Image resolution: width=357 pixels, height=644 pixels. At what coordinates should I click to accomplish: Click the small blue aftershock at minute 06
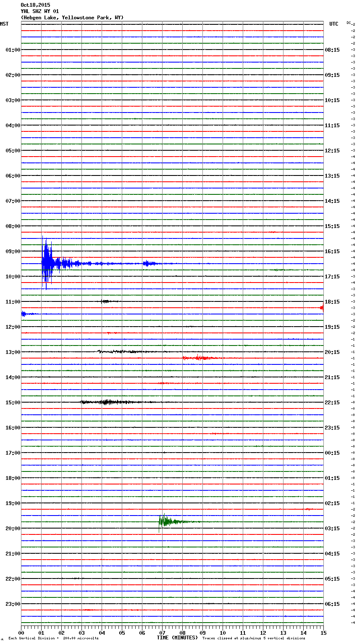click(149, 264)
